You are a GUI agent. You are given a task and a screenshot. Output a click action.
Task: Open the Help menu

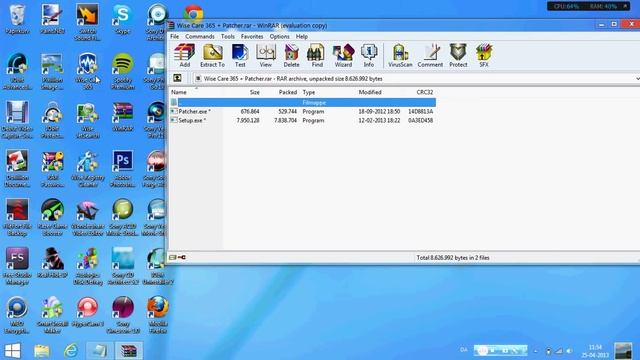(x=302, y=36)
